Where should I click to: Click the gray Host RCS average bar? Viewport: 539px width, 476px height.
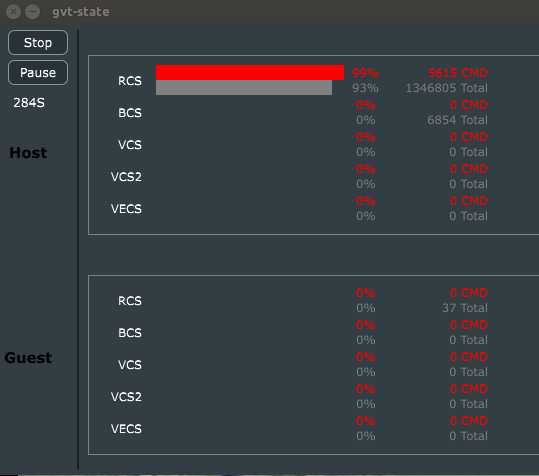point(244,88)
